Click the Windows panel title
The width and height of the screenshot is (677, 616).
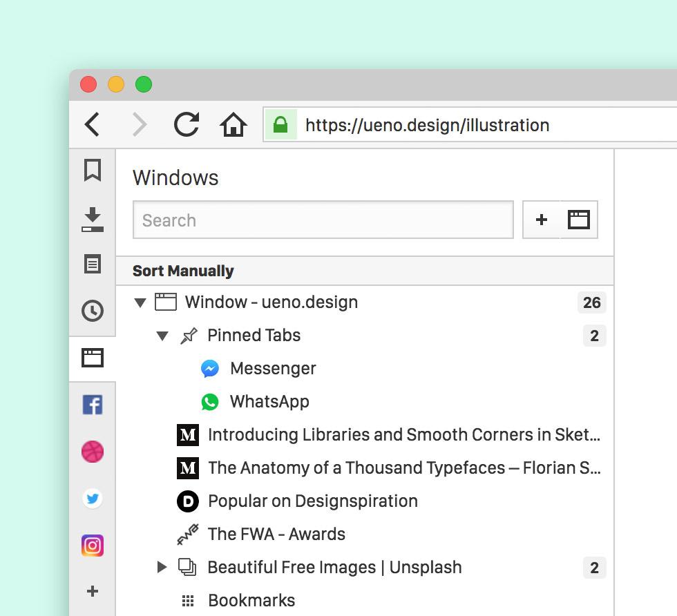pyautogui.click(x=175, y=178)
